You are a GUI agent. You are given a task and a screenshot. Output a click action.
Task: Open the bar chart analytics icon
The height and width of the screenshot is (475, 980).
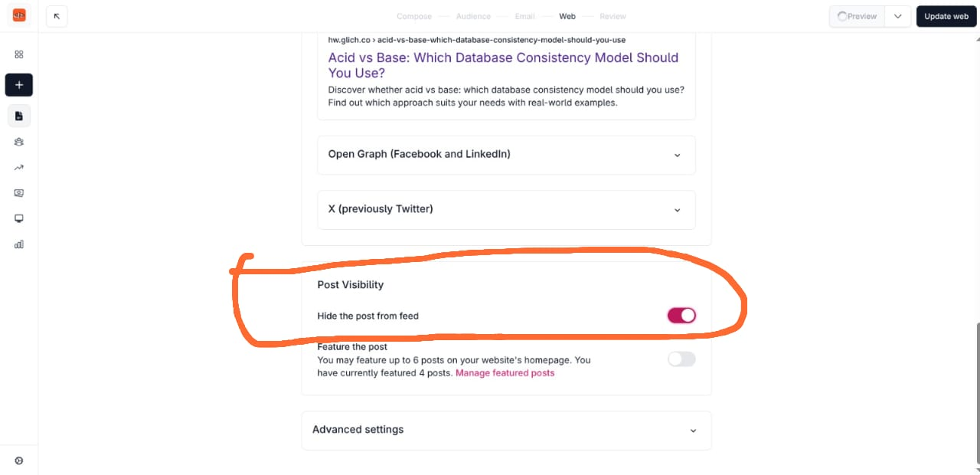click(x=19, y=244)
